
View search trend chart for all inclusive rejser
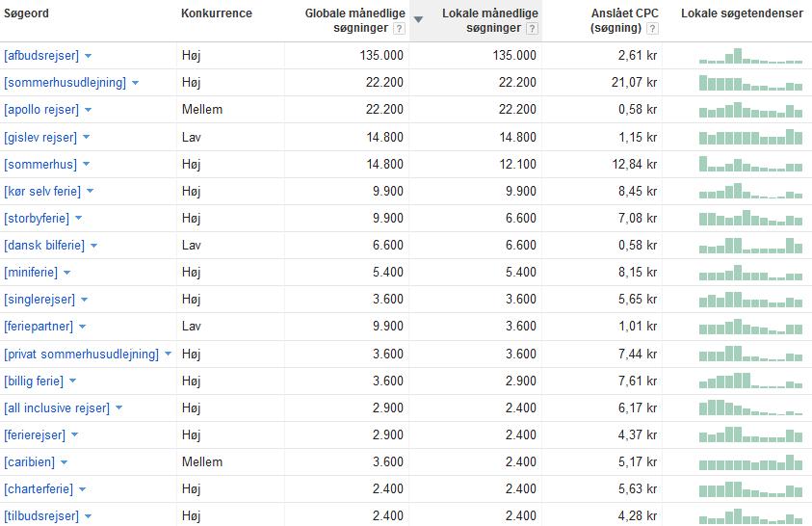(x=750, y=408)
